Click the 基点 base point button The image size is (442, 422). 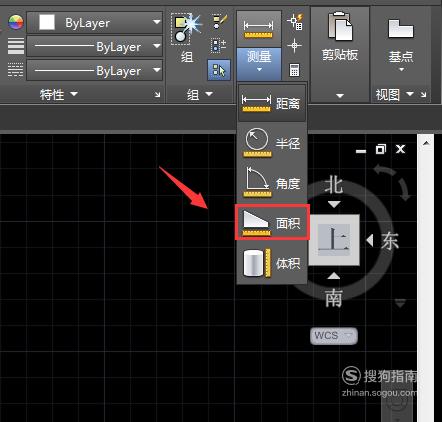[401, 45]
